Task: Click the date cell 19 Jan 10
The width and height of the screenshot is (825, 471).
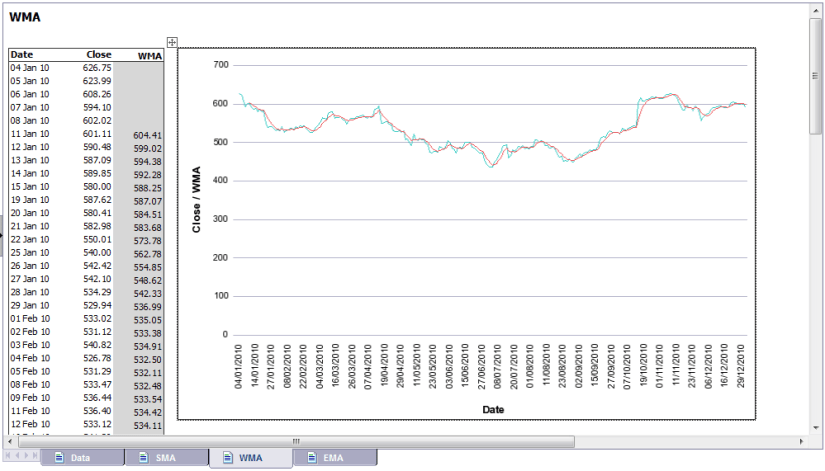Action: (30, 199)
